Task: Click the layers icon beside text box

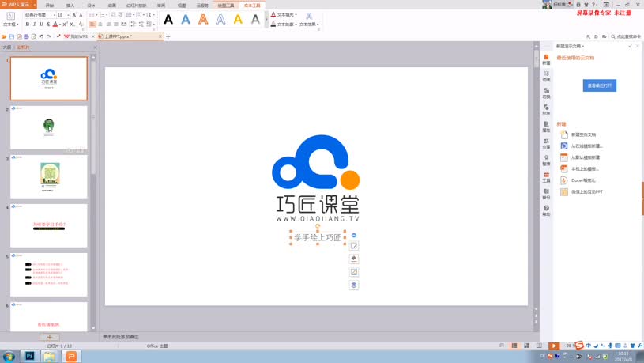Action: 354,285
